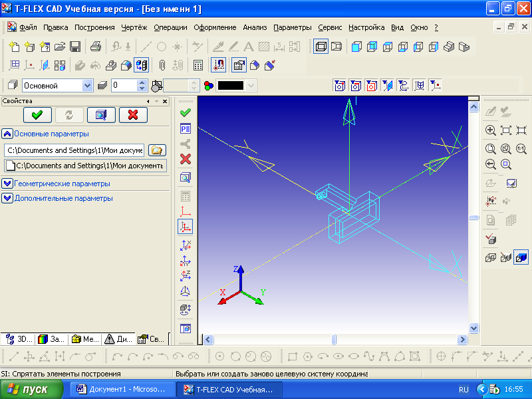The width and height of the screenshot is (532, 399).
Task: Click the circle construction icon in bottom toolbar
Action: point(220,356)
